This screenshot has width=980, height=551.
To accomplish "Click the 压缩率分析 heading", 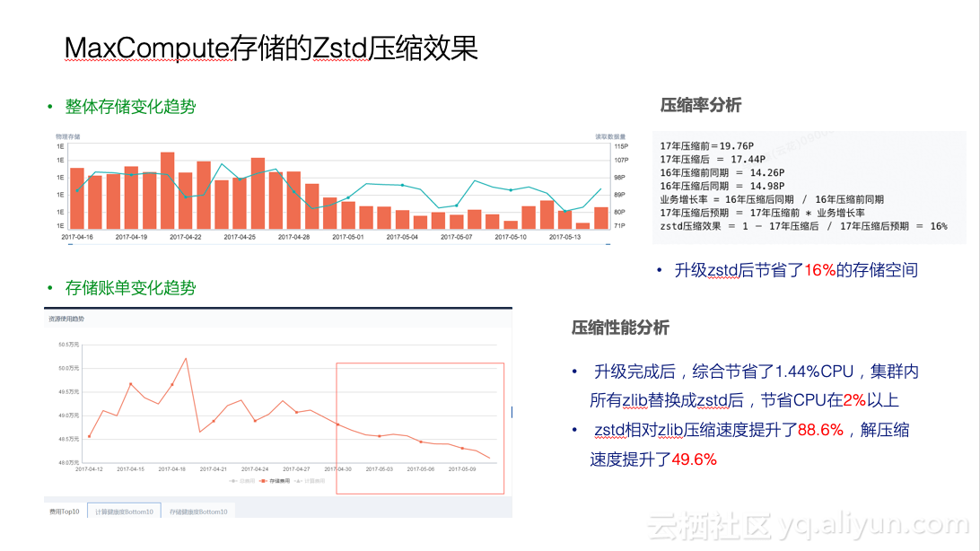I will (701, 105).
